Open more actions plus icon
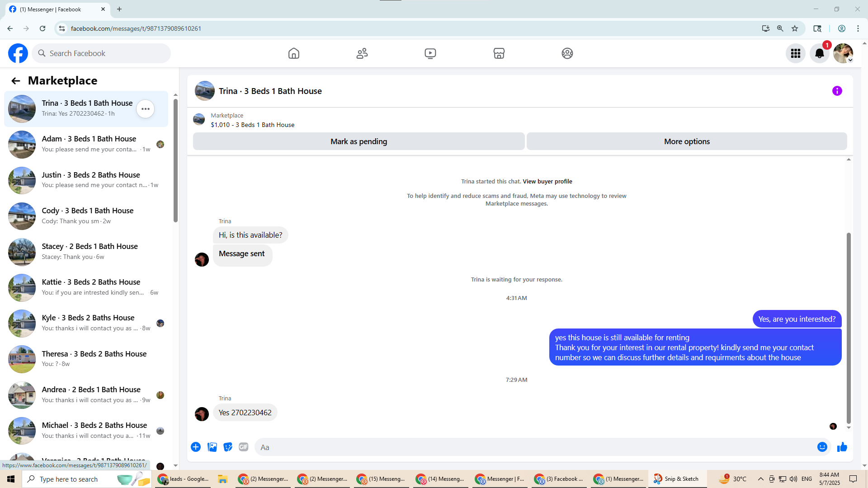Image resolution: width=868 pixels, height=488 pixels. coord(196,447)
